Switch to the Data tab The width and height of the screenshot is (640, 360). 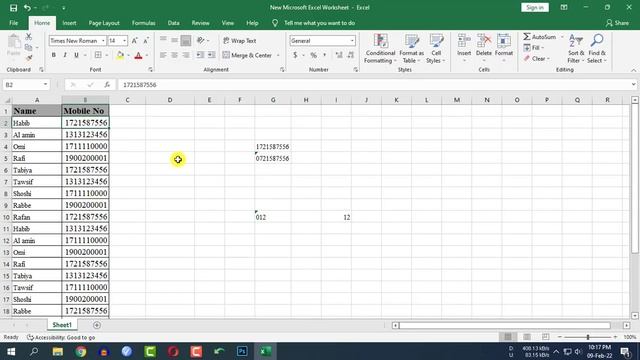coord(173,23)
